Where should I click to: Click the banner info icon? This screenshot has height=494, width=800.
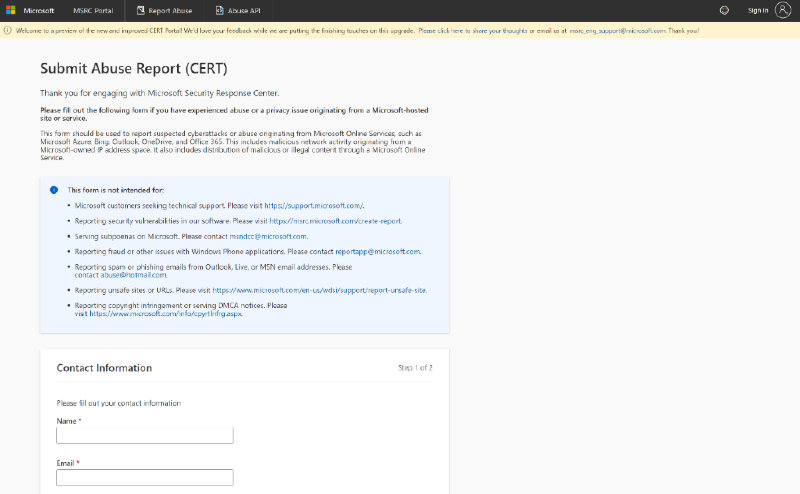point(8,31)
